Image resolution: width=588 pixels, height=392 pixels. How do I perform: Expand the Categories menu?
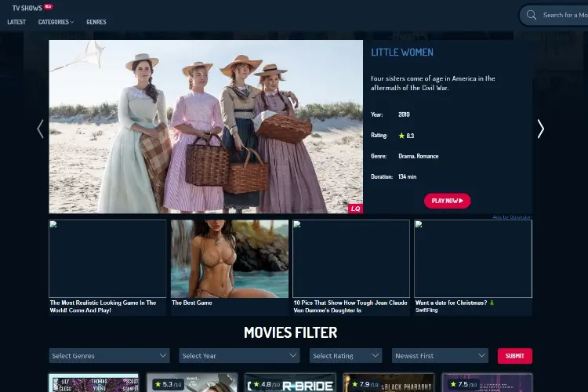pos(56,22)
